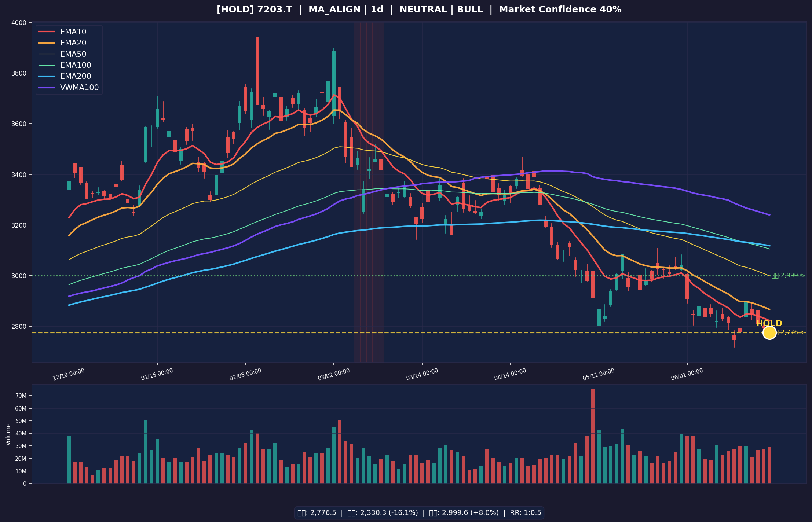812x522 pixels.
Task: Click the 70M volume axis label
Action: [21, 396]
